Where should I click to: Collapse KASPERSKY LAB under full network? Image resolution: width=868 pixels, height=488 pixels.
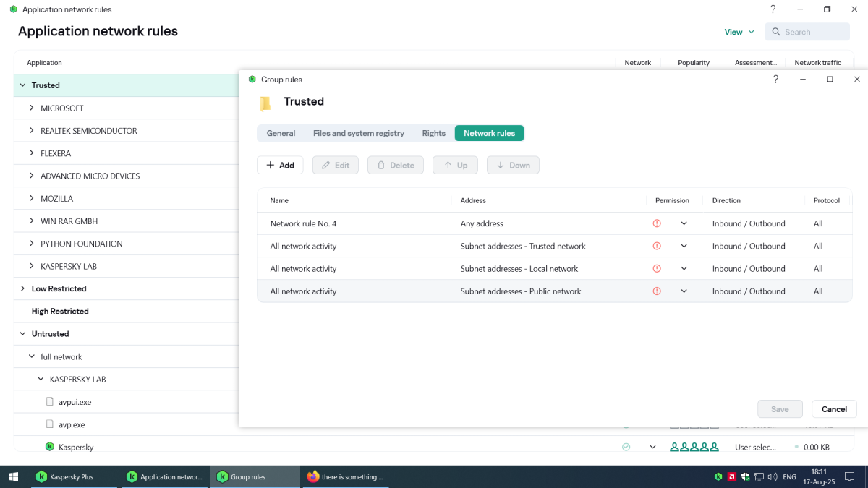click(x=41, y=379)
